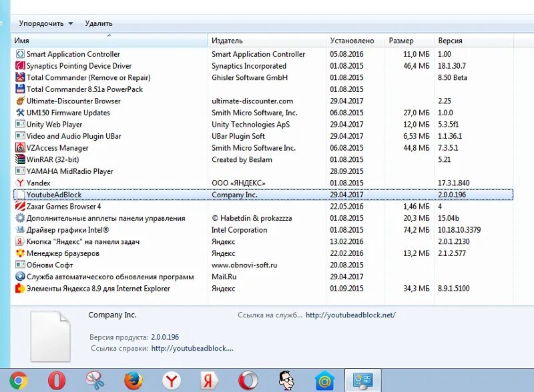
Task: Open the Mail.Ru Agent @ icon on taskbar
Action: pyautogui.click(x=324, y=381)
